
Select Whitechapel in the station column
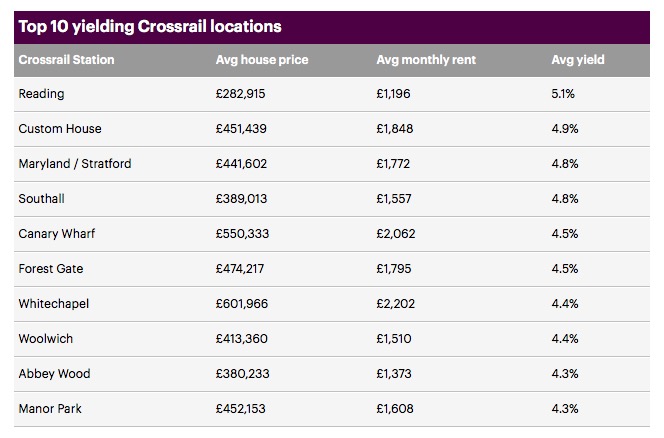[52, 304]
